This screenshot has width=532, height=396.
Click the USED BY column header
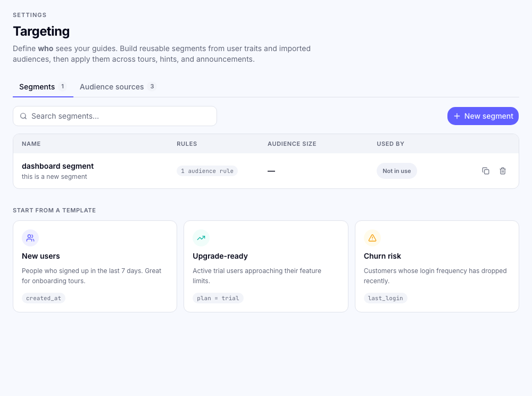point(390,144)
